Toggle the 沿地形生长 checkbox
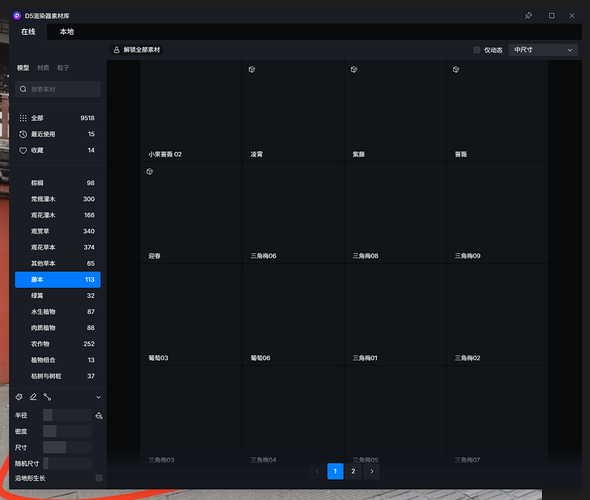The width and height of the screenshot is (590, 500). pyautogui.click(x=99, y=478)
